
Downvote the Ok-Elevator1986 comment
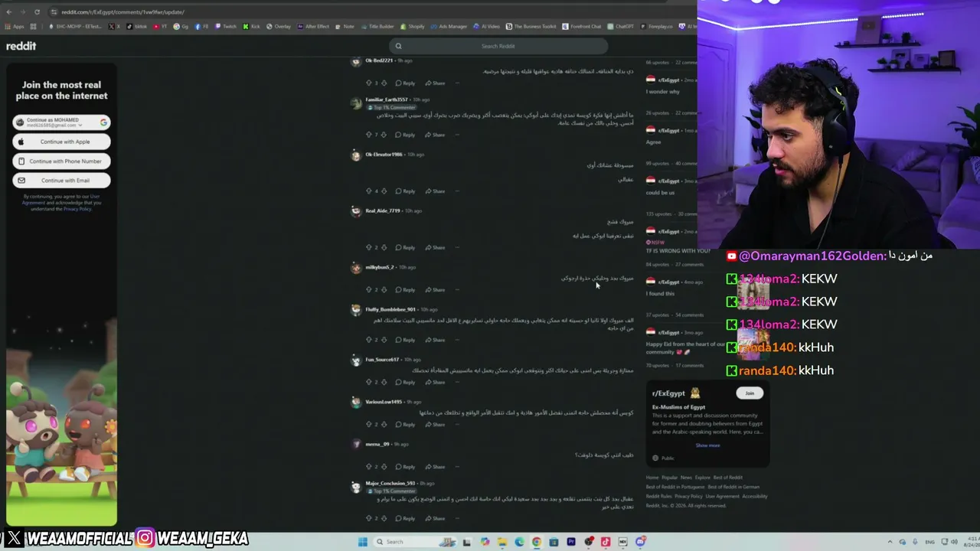384,191
